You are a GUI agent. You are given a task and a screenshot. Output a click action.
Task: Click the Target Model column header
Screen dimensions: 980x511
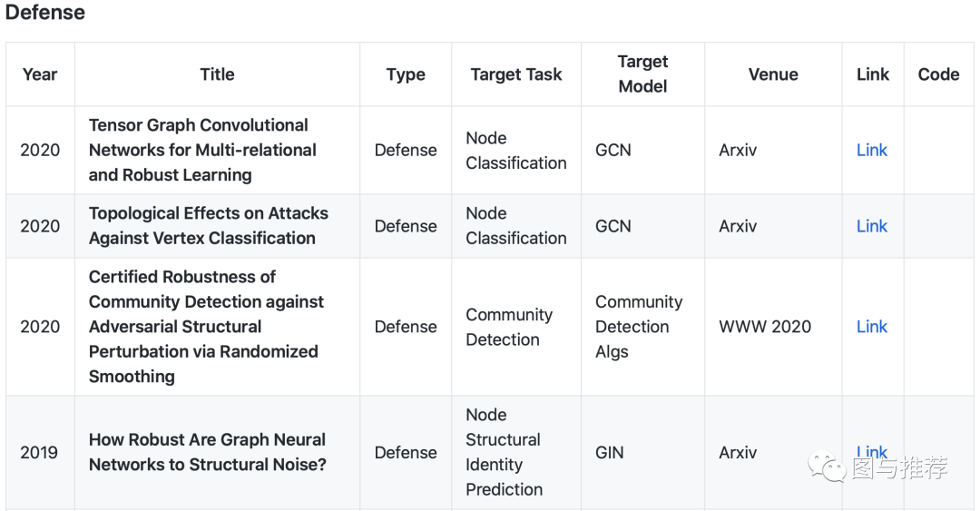(642, 74)
